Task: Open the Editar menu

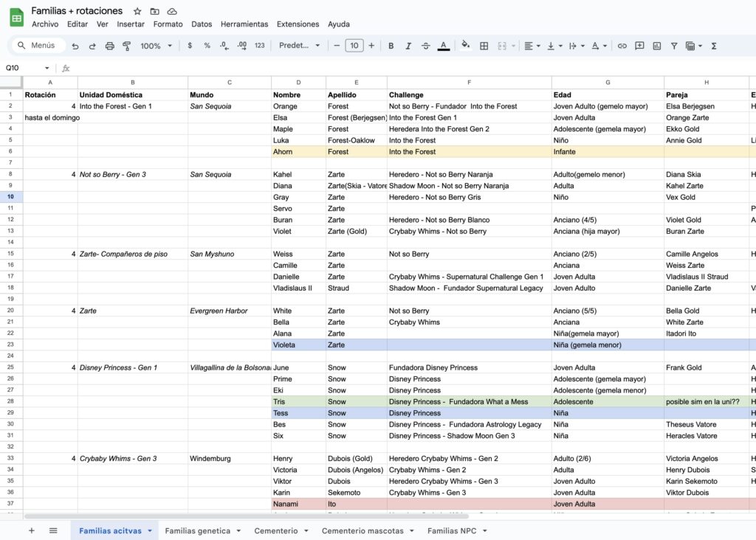Action: click(x=78, y=24)
